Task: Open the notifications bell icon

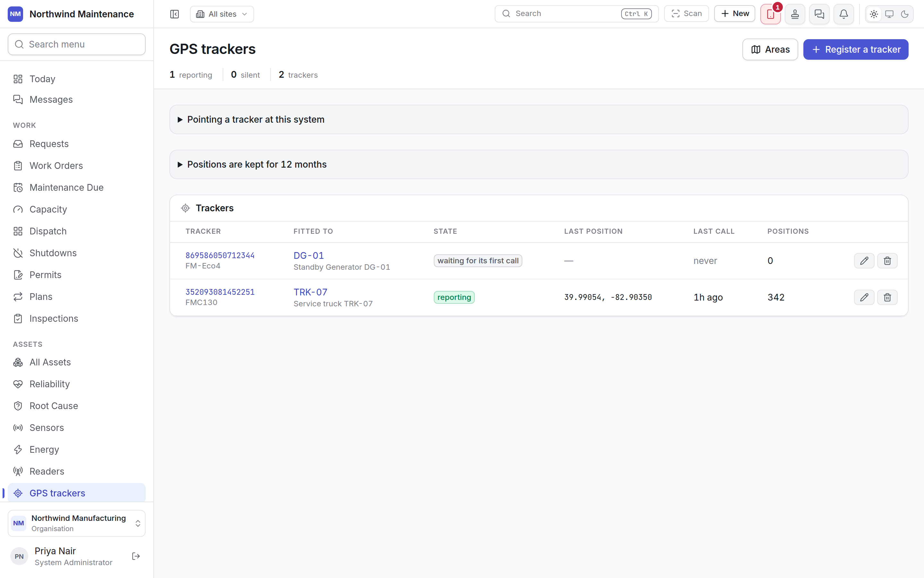Action: (844, 14)
